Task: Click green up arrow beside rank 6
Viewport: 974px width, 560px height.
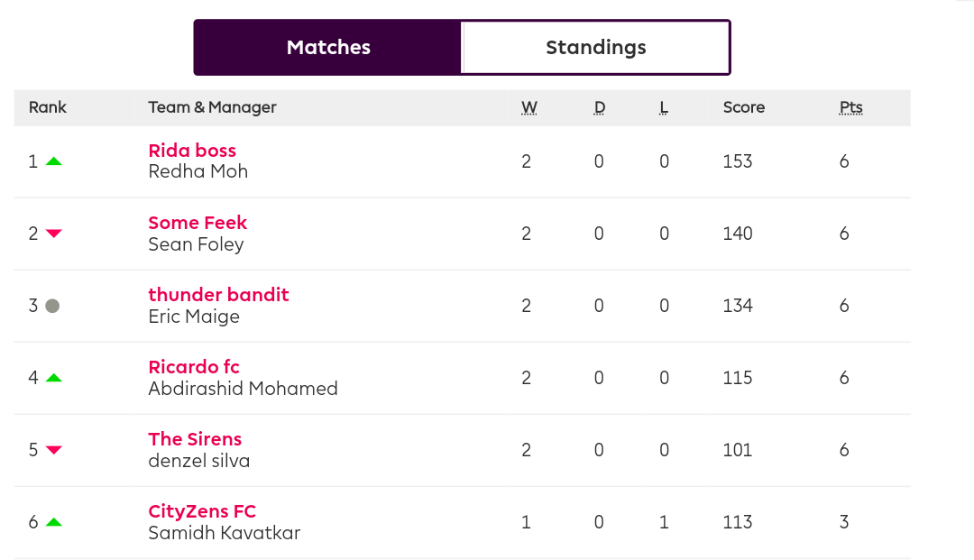Action: click(x=54, y=522)
